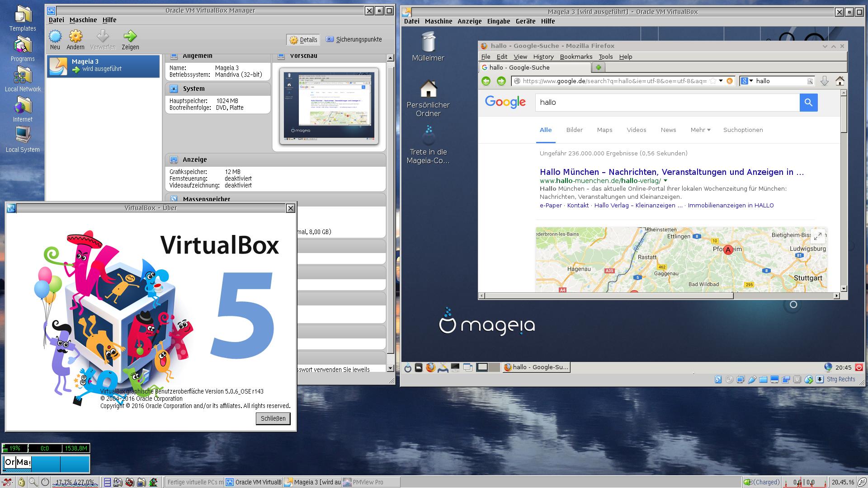The width and height of the screenshot is (868, 488).
Task: Click the Mülleimer trash icon in Mageia
Action: [428, 42]
